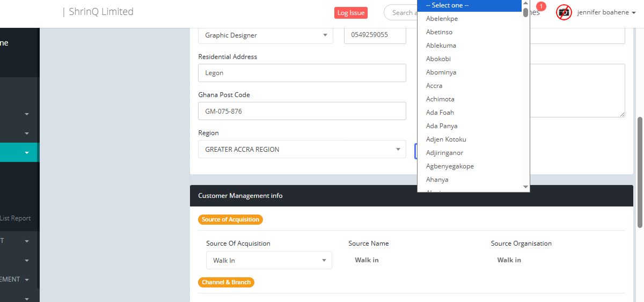Expand the Graphic Designer occupation dropdown

pos(267,35)
